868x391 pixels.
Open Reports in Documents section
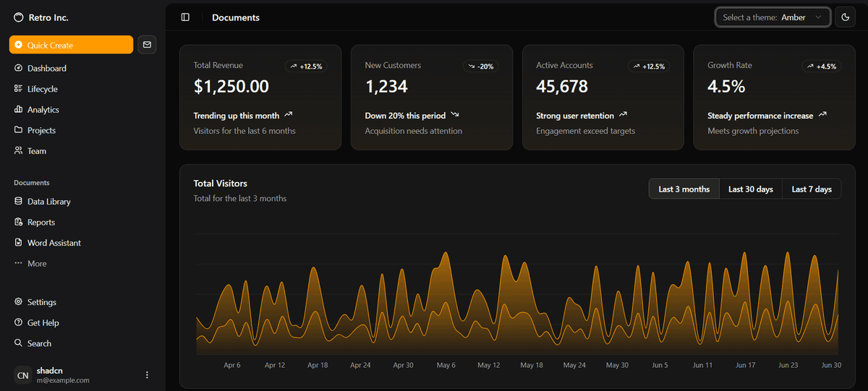click(x=41, y=223)
